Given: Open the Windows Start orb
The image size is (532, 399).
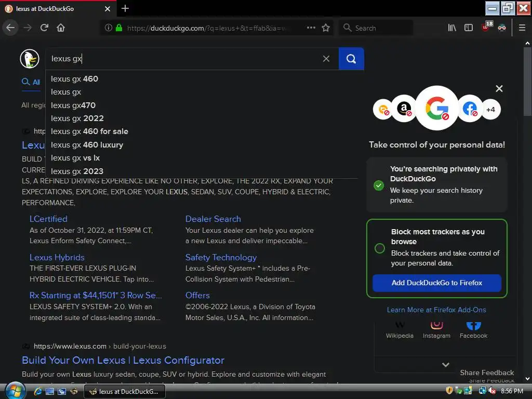Looking at the screenshot, I should pos(15,391).
